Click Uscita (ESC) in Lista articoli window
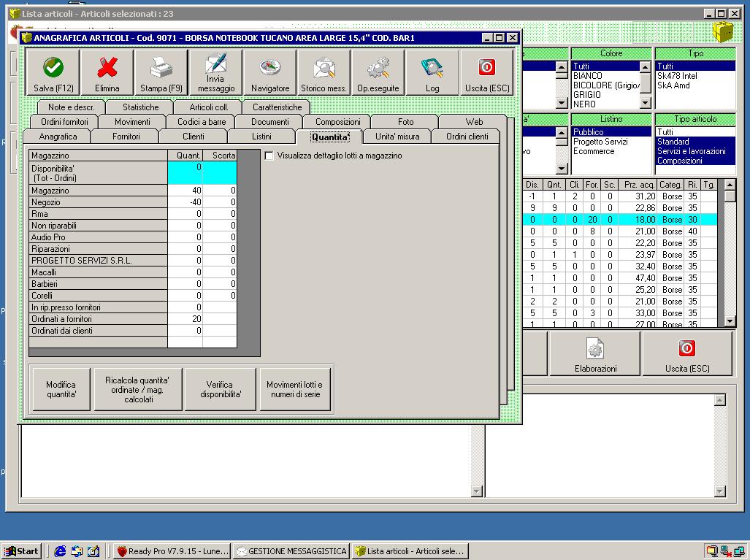750x560 pixels. point(687,353)
